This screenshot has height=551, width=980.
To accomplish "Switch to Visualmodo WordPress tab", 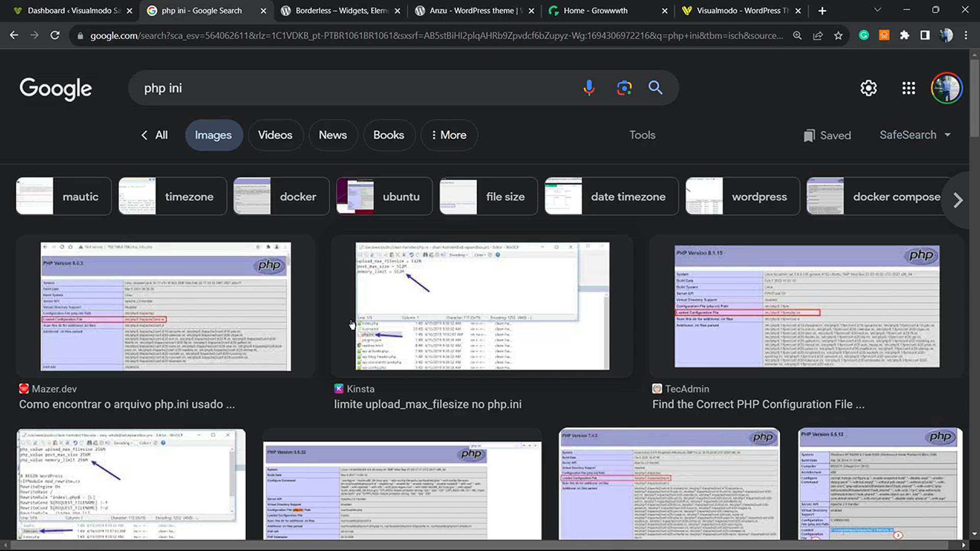I will click(x=743, y=11).
